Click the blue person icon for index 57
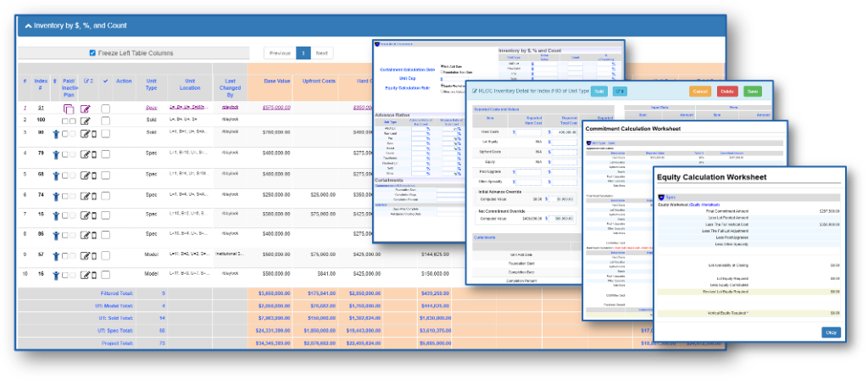868x380 pixels. (57, 254)
